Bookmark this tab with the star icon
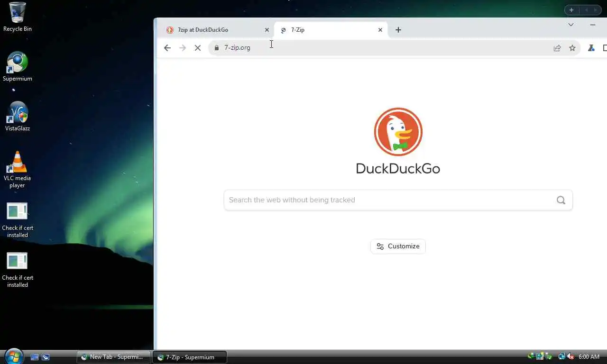Image resolution: width=607 pixels, height=364 pixels. (572, 48)
